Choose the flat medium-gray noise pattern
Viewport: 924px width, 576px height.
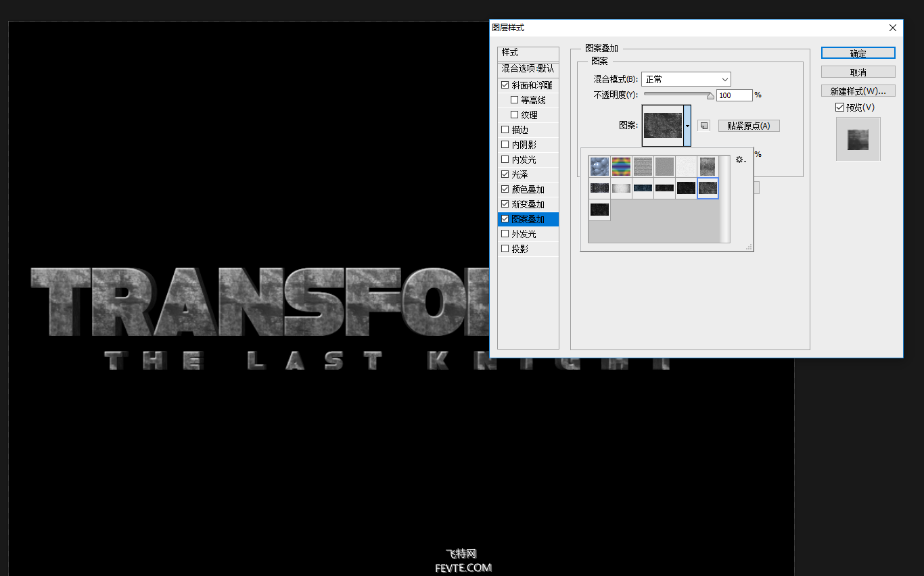[x=664, y=166]
